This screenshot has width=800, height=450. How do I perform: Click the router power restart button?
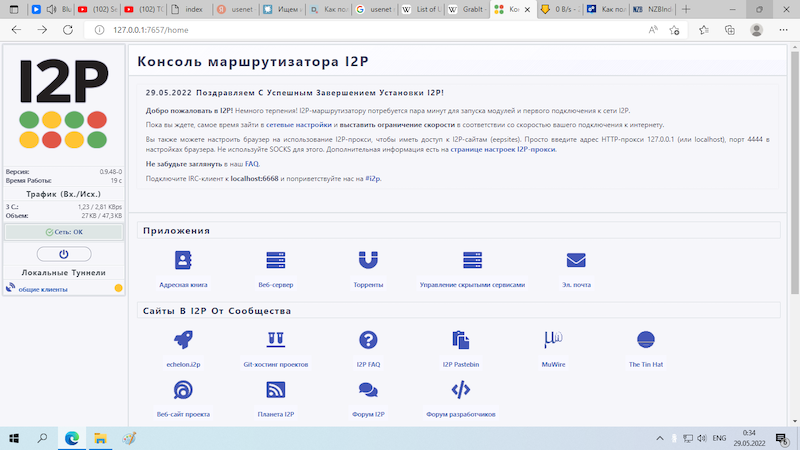[x=62, y=254]
